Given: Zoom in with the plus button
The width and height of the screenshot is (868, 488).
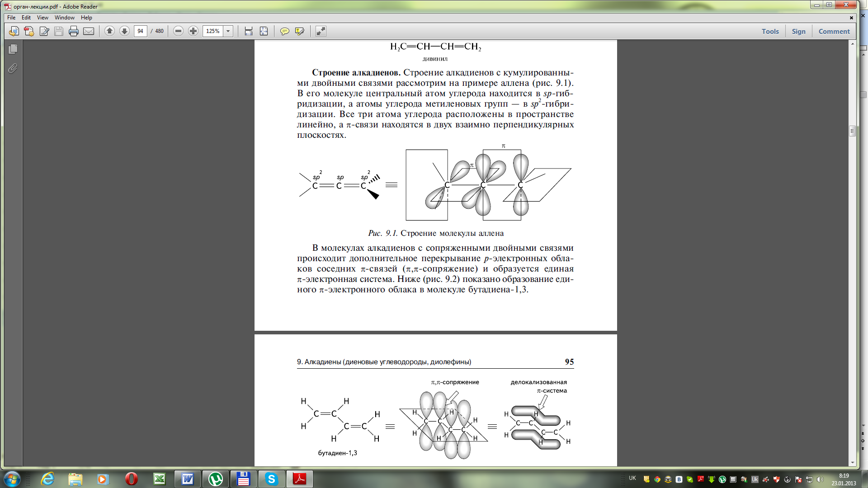Looking at the screenshot, I should 193,31.
